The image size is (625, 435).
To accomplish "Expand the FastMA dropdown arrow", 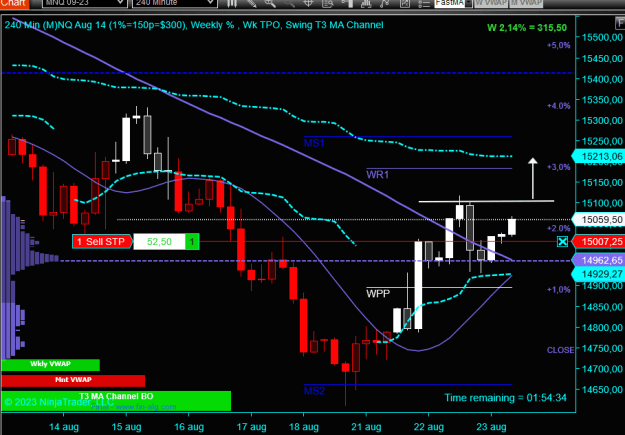I will (469, 3).
